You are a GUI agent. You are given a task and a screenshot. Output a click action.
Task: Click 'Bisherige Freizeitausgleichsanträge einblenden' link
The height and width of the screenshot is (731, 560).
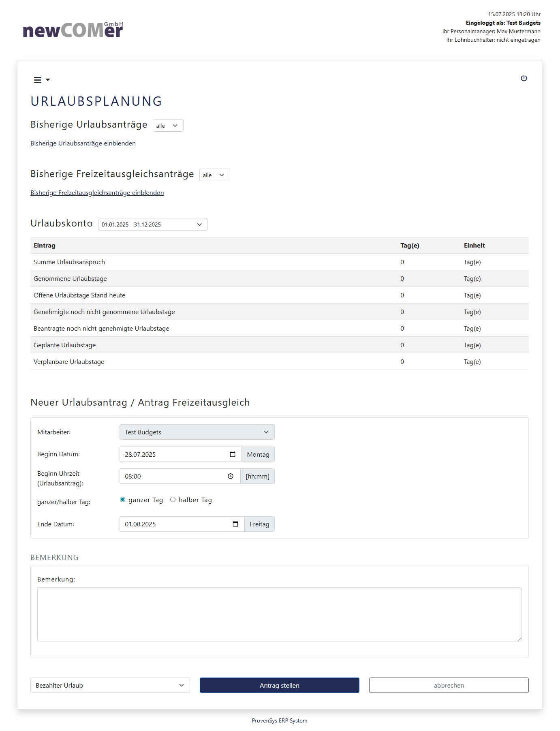(x=97, y=193)
